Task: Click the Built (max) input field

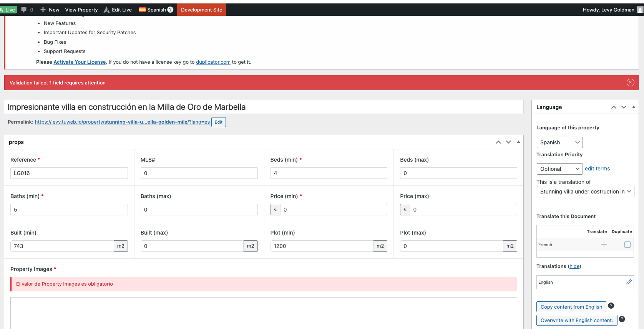Action: pos(192,246)
